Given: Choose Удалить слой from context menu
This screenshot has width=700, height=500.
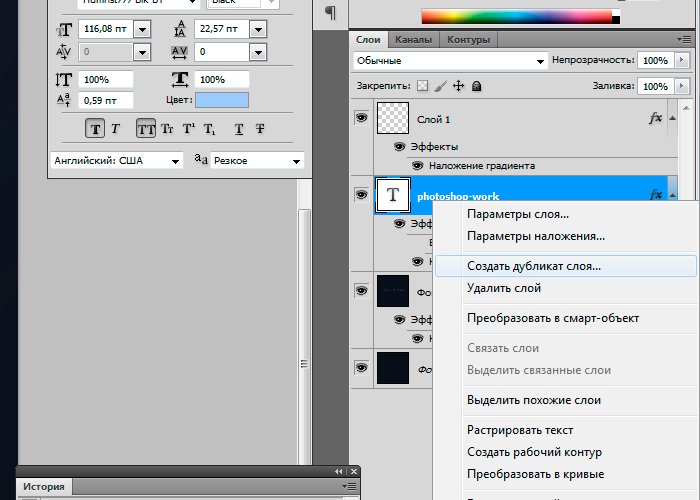Looking at the screenshot, I should [x=504, y=288].
